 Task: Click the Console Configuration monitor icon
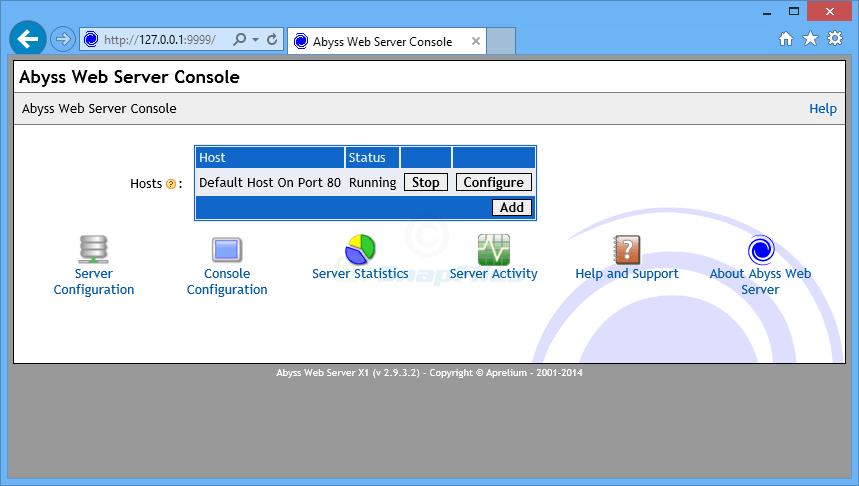coord(227,250)
